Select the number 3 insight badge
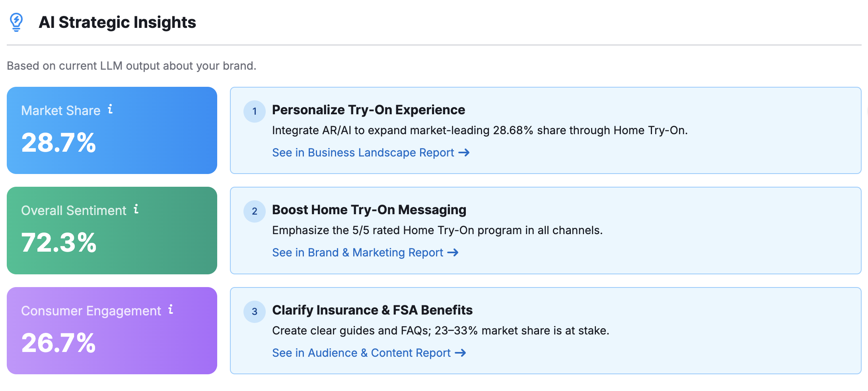Screen dimensions: 868x391 pos(254,312)
